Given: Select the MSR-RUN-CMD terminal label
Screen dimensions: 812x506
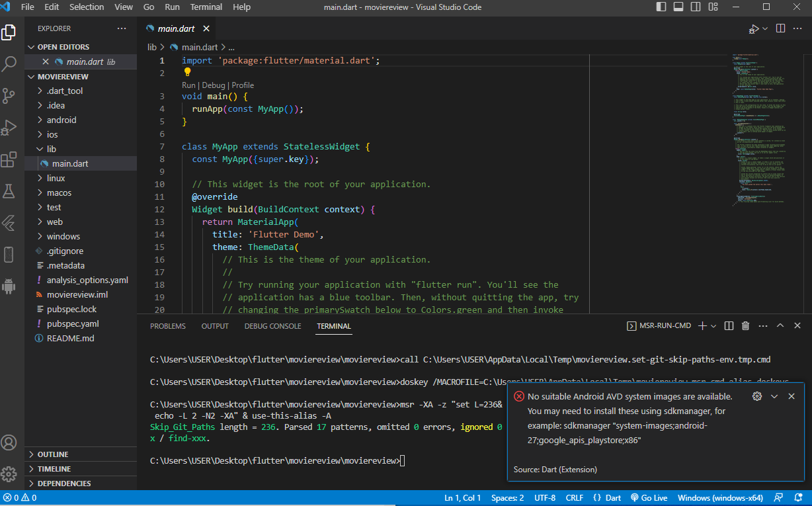Looking at the screenshot, I should (659, 325).
